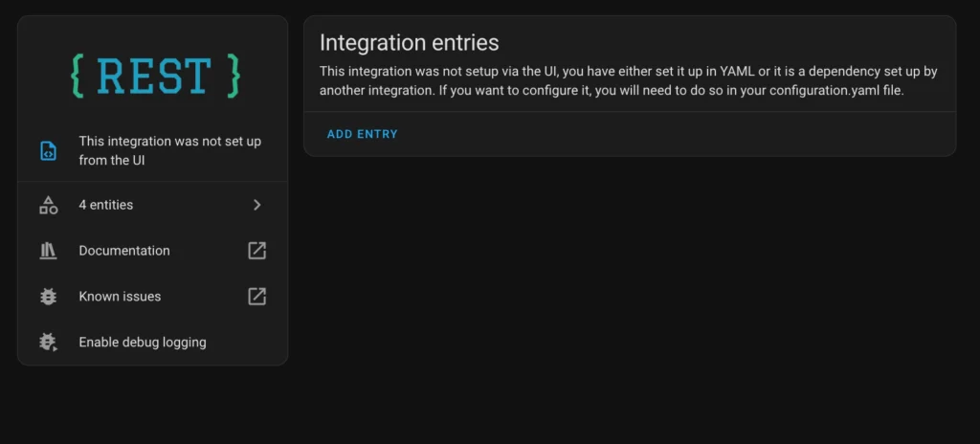Click the ADD ENTRY button
This screenshot has height=444, width=980.
tap(363, 134)
